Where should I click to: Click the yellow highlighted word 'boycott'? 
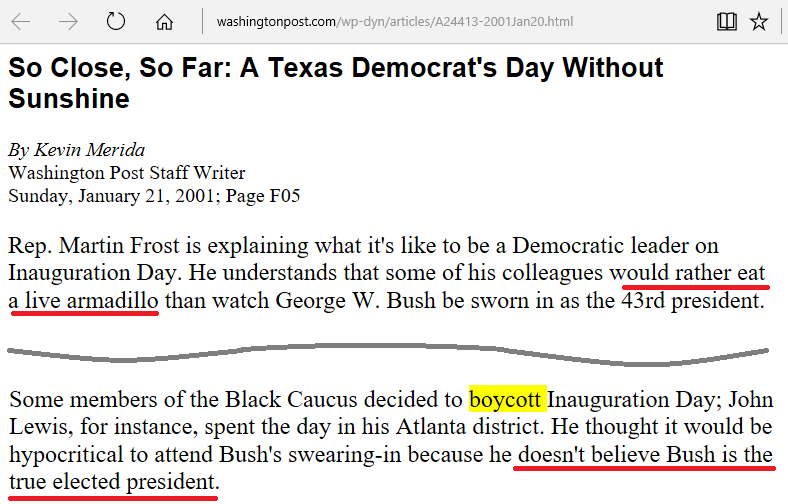click(x=506, y=400)
